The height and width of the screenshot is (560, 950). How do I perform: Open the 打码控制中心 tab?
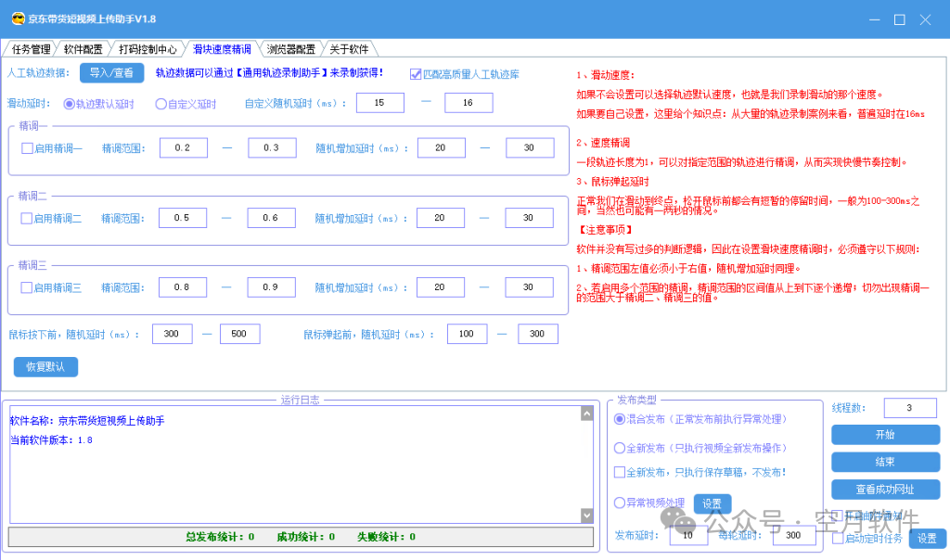148,49
